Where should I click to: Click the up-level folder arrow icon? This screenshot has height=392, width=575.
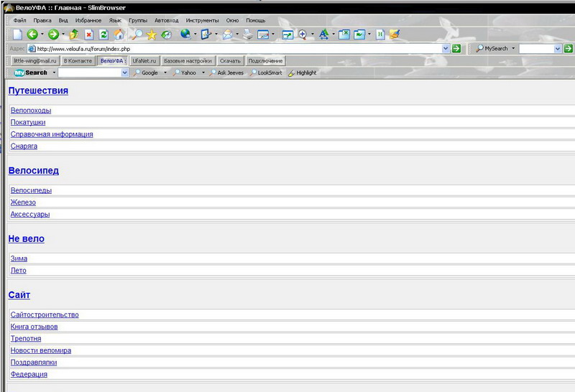[x=74, y=34]
